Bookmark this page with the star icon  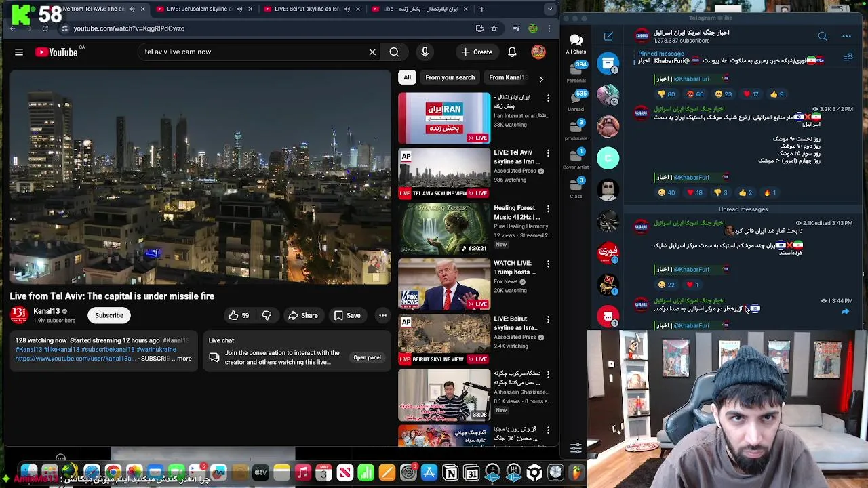coord(494,28)
